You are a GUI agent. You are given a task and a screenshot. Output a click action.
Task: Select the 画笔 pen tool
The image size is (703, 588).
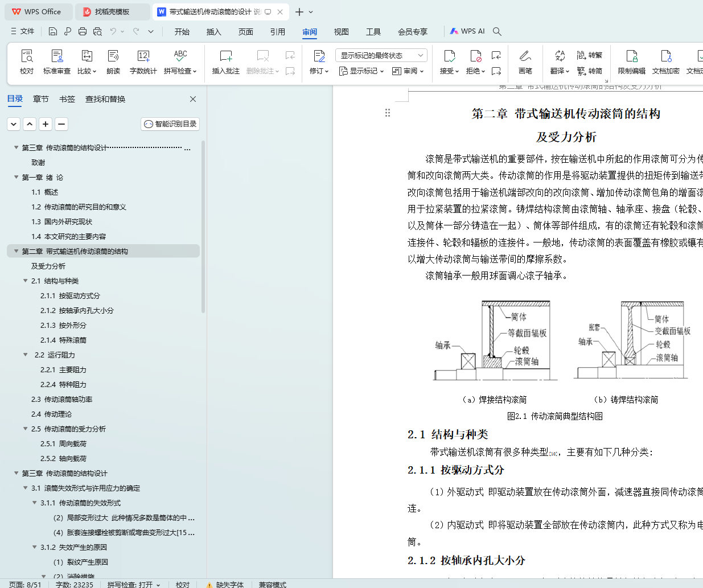click(525, 61)
